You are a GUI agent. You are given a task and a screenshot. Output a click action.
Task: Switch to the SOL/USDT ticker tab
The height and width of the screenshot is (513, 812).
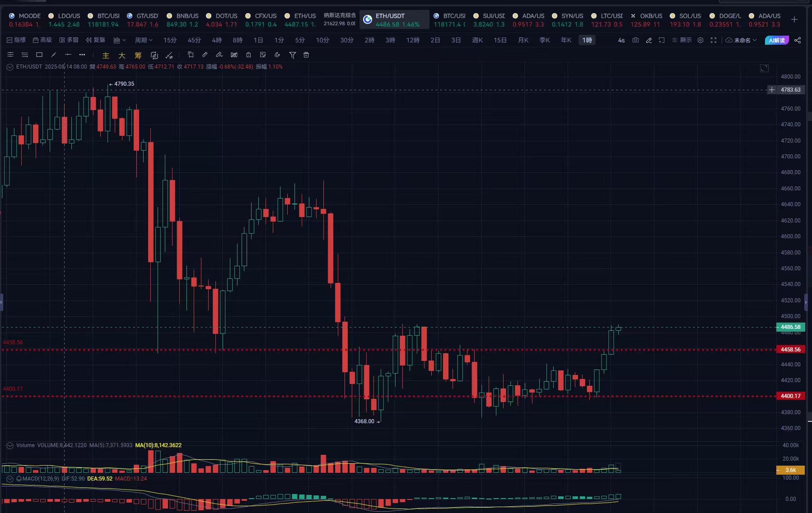(x=686, y=20)
